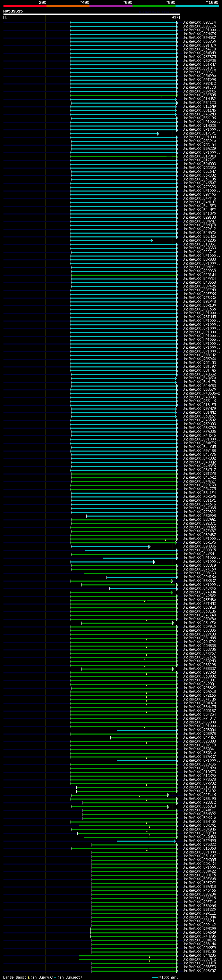Open hit UniRef100_P34123
The width and height of the screenshot is (222, 980).
(199, 103)
